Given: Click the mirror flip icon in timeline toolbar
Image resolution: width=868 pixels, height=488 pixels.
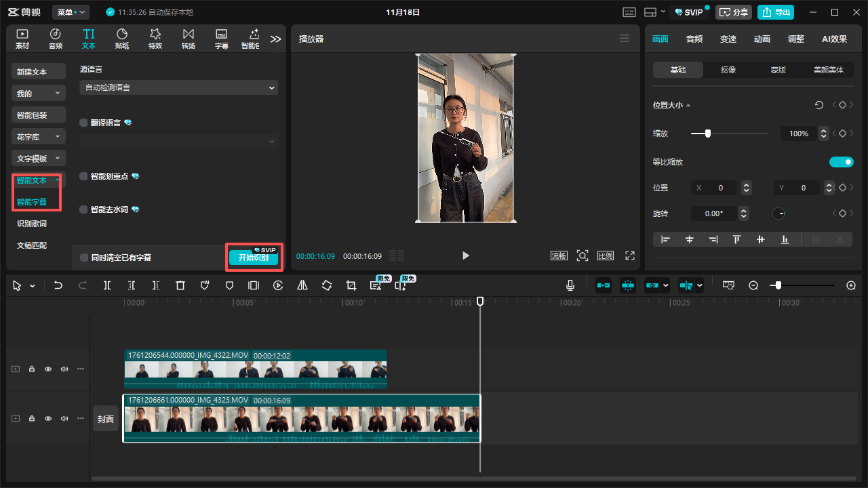Looking at the screenshot, I should pyautogui.click(x=302, y=285).
